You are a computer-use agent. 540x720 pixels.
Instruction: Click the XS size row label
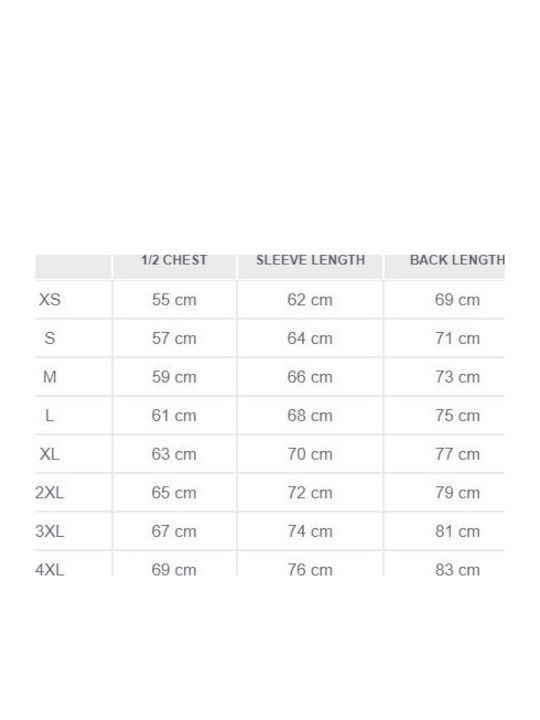click(50, 300)
